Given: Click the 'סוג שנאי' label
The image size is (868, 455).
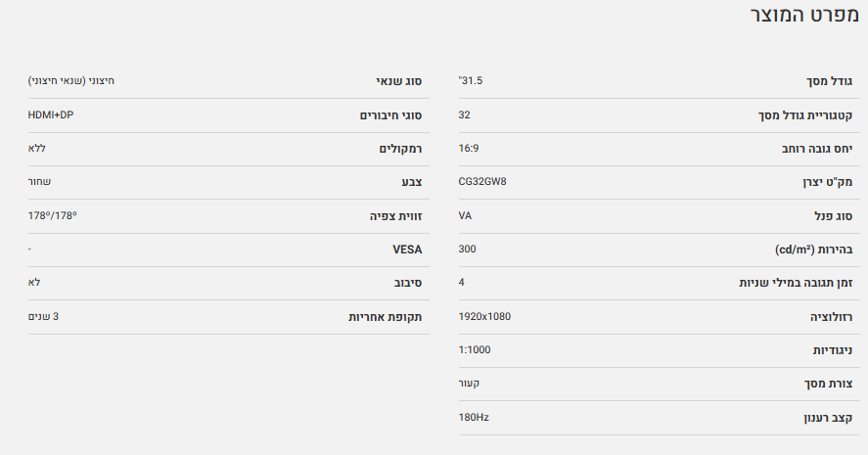Looking at the screenshot, I should (399, 80).
